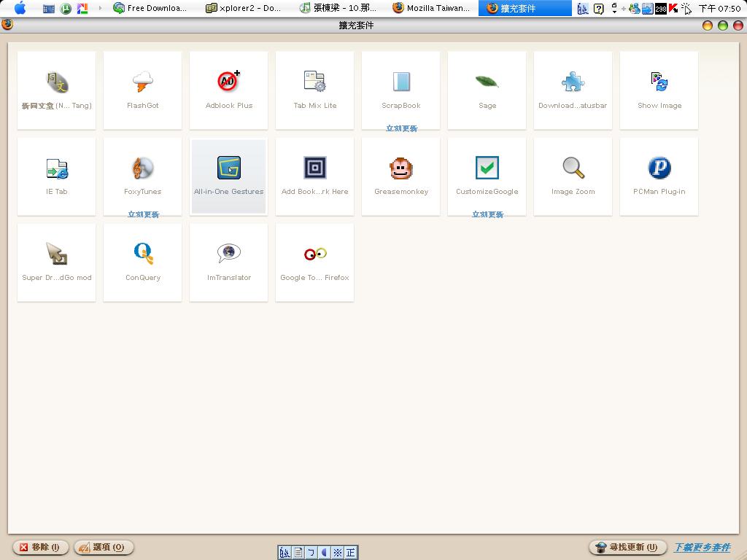747x560 pixels.
Task: Click the 298 counter tray icon
Action: coord(661,9)
